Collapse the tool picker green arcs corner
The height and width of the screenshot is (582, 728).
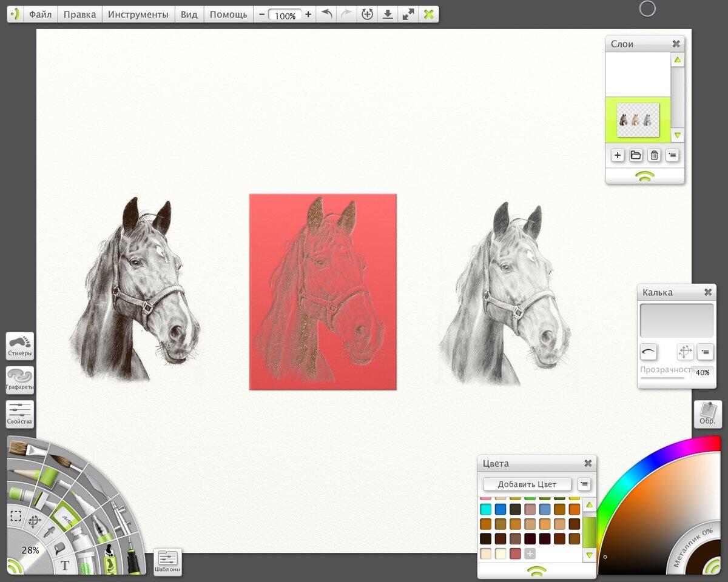pyautogui.click(x=14, y=566)
